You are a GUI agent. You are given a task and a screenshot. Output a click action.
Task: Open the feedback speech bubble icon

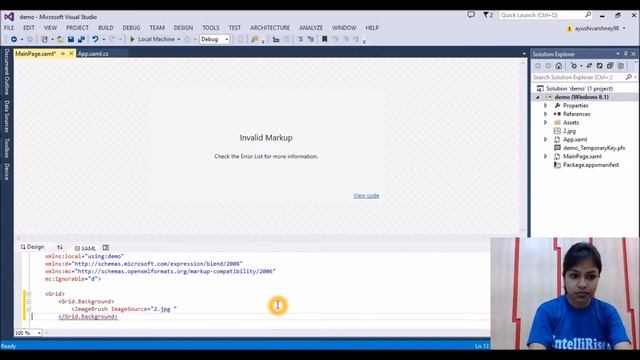(471, 15)
